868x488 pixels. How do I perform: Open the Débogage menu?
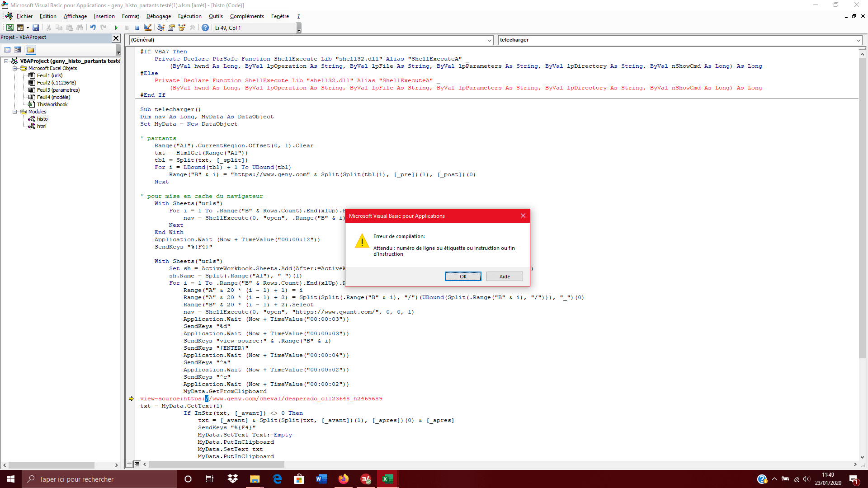pos(158,16)
